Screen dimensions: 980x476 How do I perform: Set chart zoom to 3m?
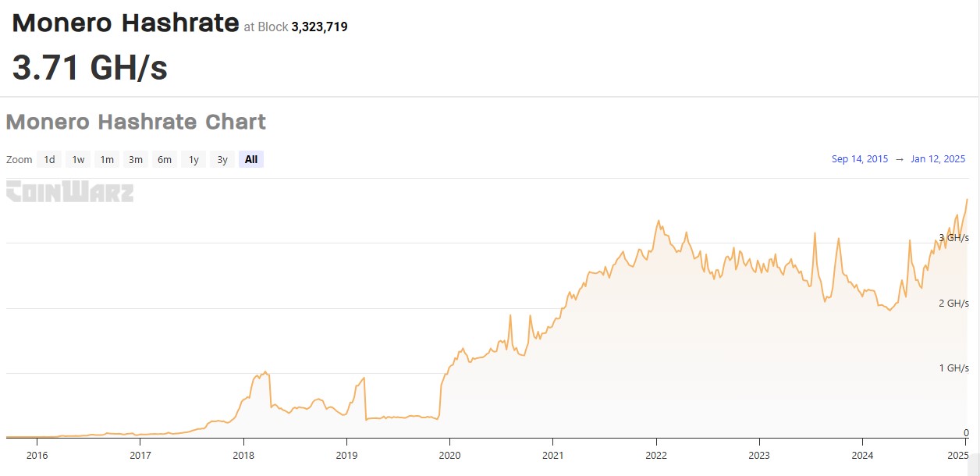coord(136,159)
